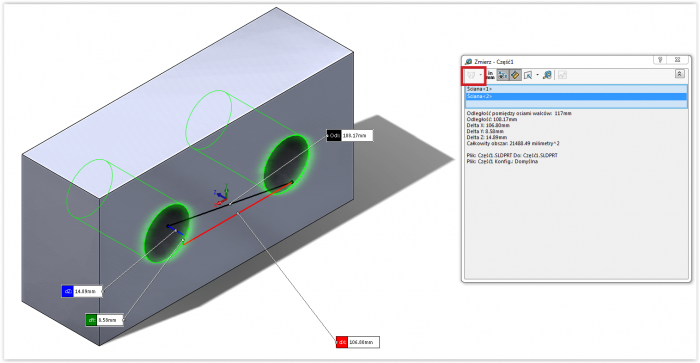
Task: Click the 'Plik: Część1.SLDPRT Do' line
Action: click(x=512, y=155)
